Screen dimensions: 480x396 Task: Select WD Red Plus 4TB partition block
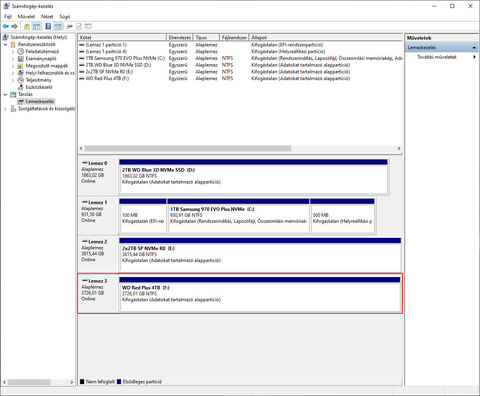point(260,294)
